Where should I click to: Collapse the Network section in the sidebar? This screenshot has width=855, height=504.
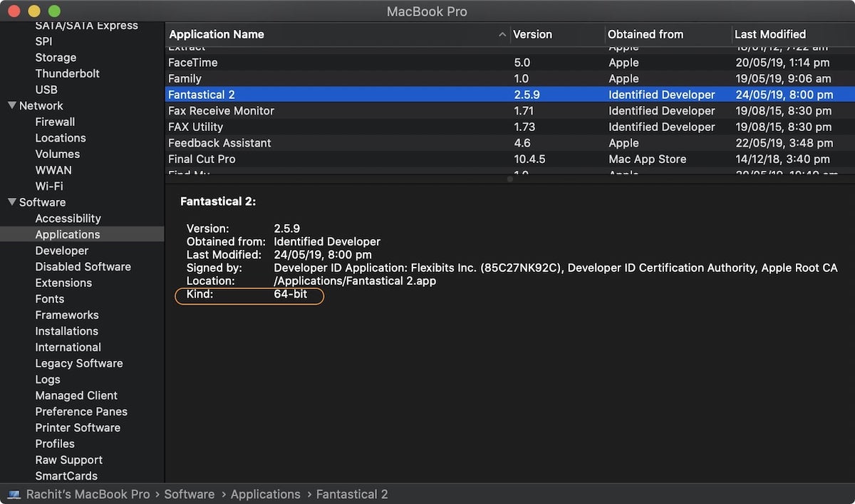point(11,105)
